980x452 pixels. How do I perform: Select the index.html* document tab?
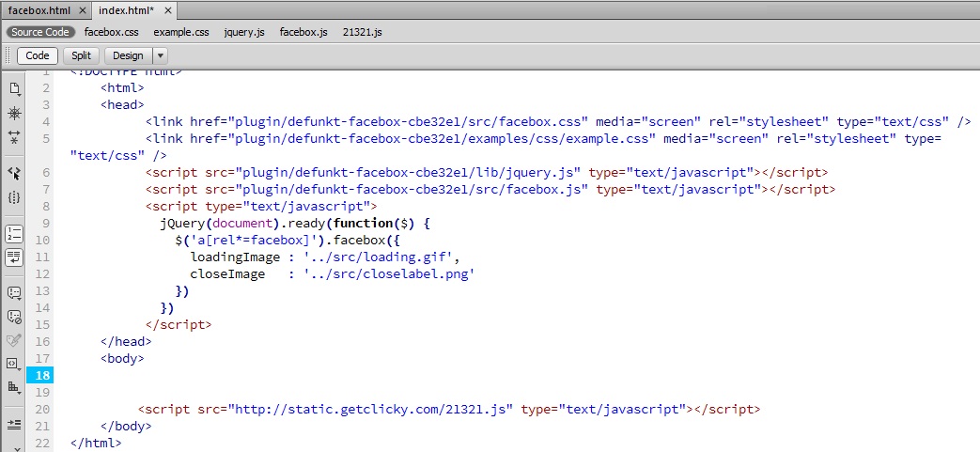click(126, 10)
